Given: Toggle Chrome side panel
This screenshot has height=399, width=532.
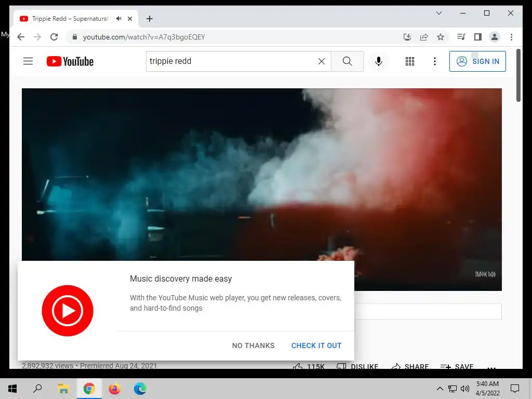Looking at the screenshot, I should click(478, 37).
